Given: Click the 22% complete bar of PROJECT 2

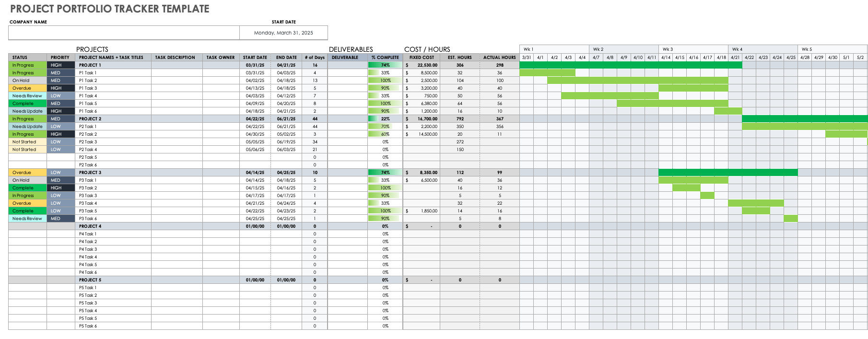Looking at the screenshot, I should (385, 119).
